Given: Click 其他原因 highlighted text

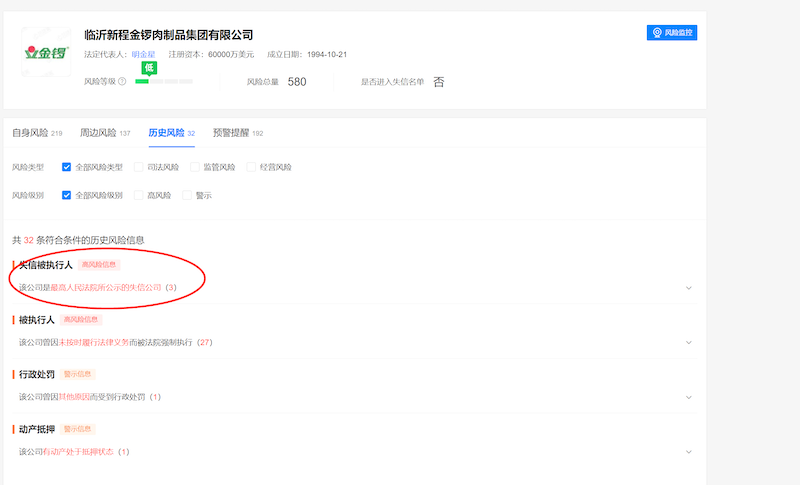Looking at the screenshot, I should [74, 397].
